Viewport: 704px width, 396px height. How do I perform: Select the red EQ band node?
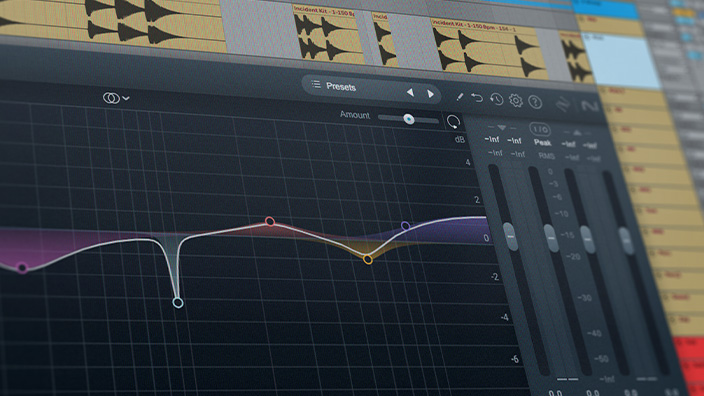(270, 221)
